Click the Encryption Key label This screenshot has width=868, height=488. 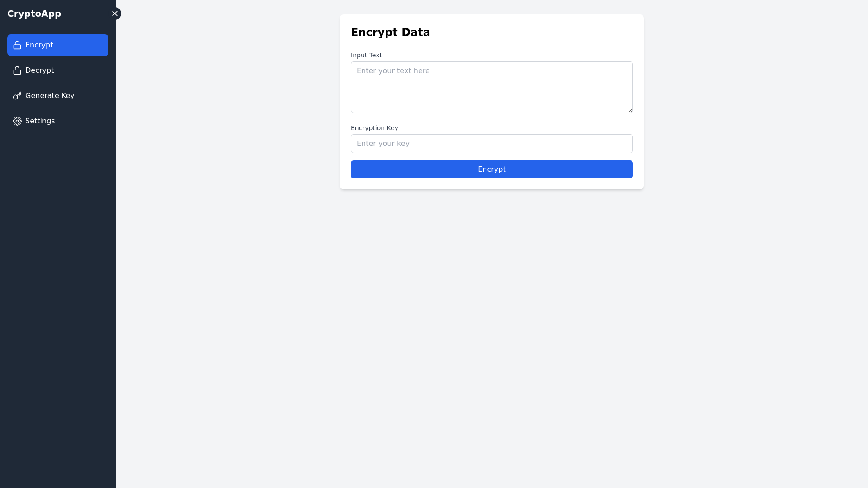click(x=374, y=128)
